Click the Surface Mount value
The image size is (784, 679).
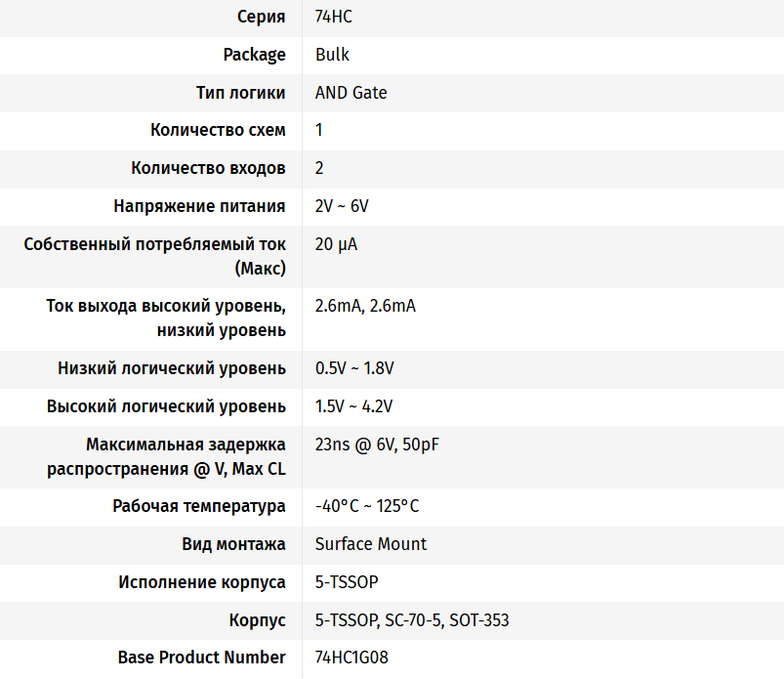click(x=371, y=544)
